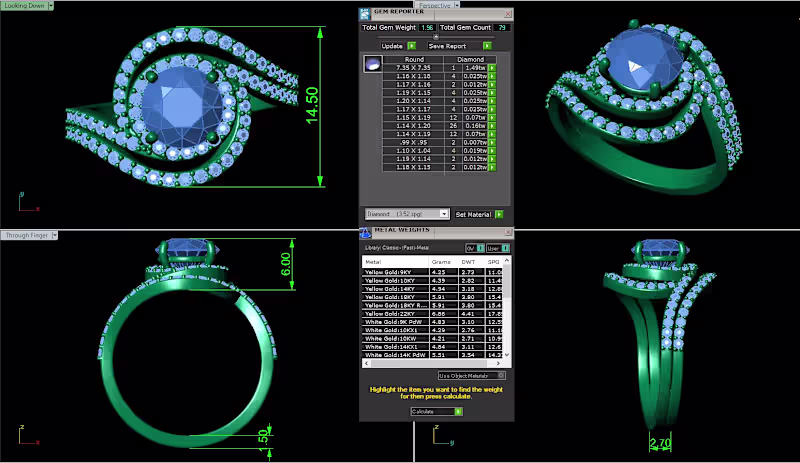Select the round gem thumbnail
The image size is (800, 463).
click(x=373, y=64)
